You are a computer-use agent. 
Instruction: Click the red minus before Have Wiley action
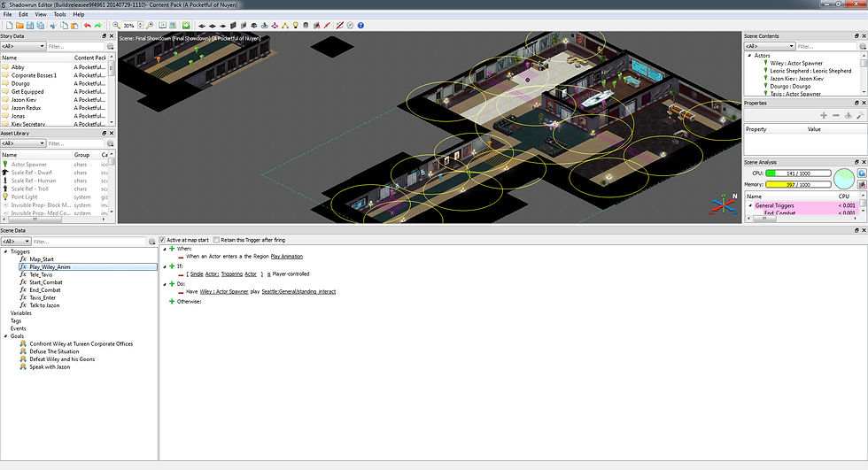tap(181, 292)
